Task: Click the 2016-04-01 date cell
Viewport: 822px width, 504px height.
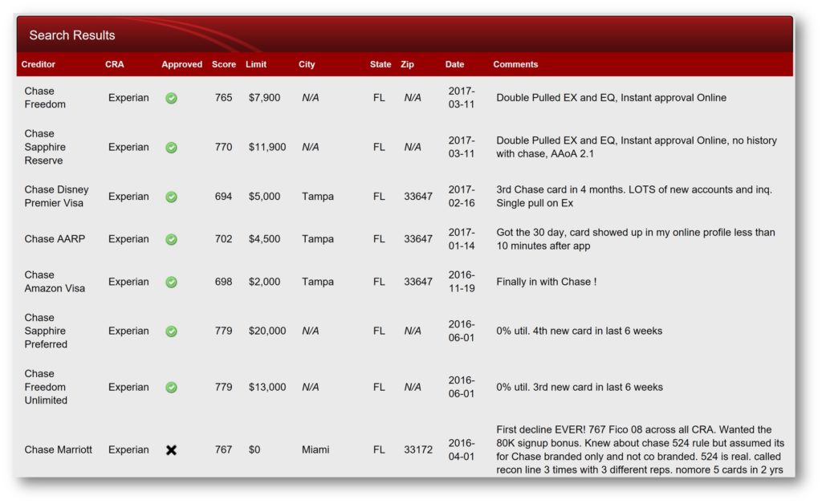Action: pos(462,450)
